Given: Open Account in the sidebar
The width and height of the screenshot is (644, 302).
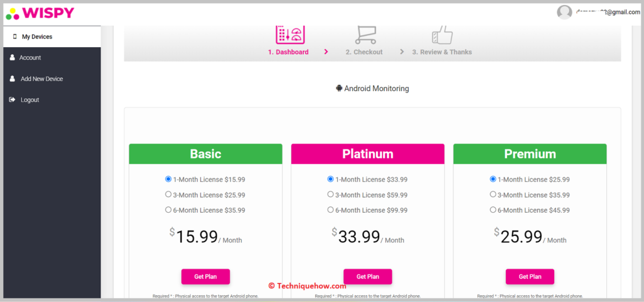Looking at the screenshot, I should pyautogui.click(x=52, y=57).
